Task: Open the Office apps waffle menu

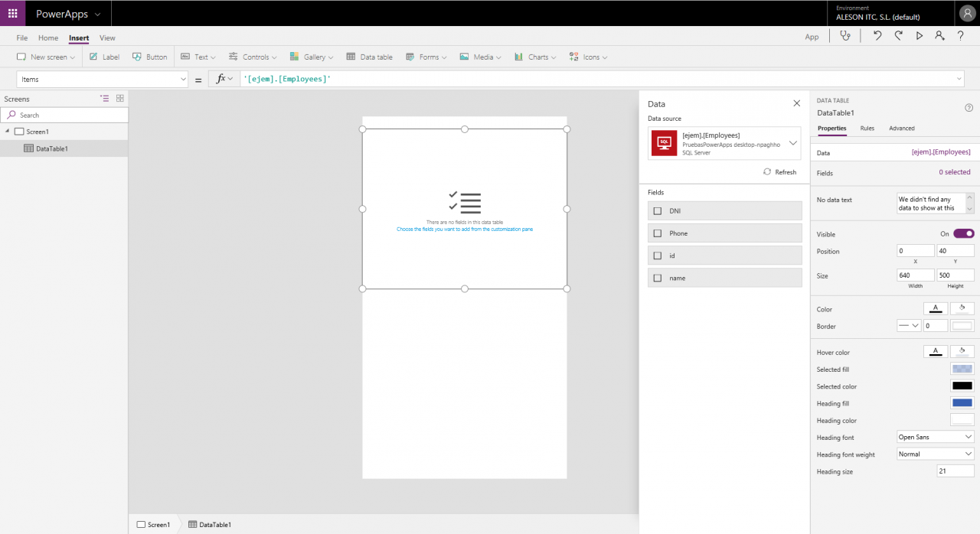Action: [x=11, y=13]
